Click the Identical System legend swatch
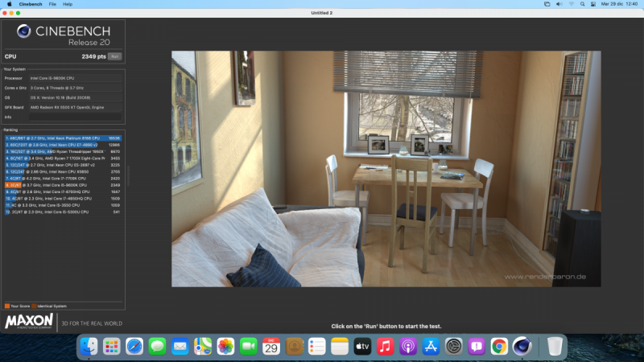This screenshot has height=362, width=644. coord(34,306)
